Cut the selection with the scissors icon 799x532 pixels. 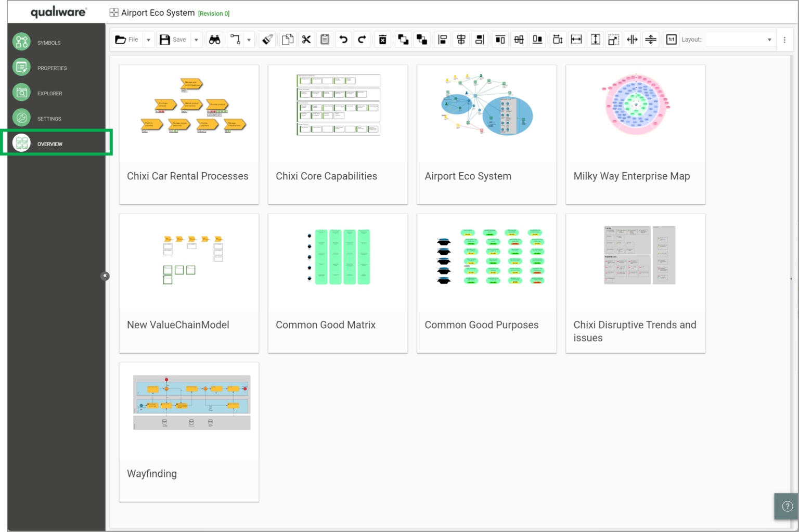pyautogui.click(x=306, y=39)
